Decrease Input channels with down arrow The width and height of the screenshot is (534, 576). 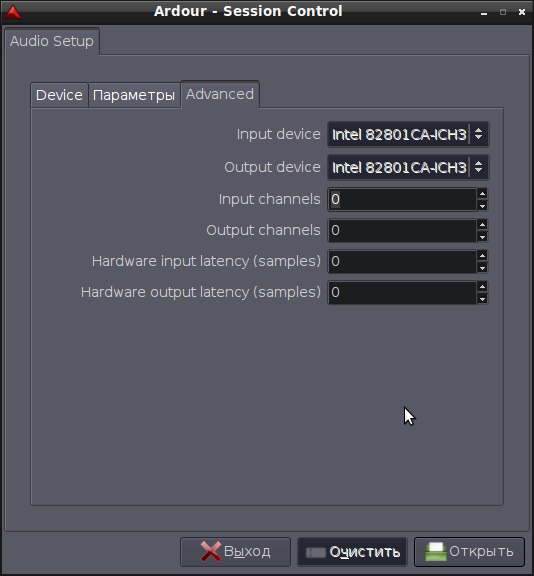483,206
